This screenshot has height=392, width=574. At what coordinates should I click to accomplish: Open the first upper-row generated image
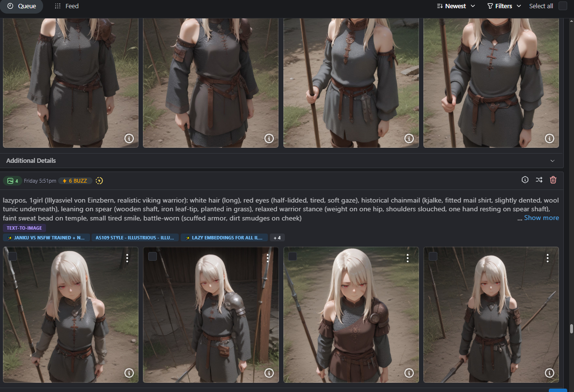click(x=71, y=83)
